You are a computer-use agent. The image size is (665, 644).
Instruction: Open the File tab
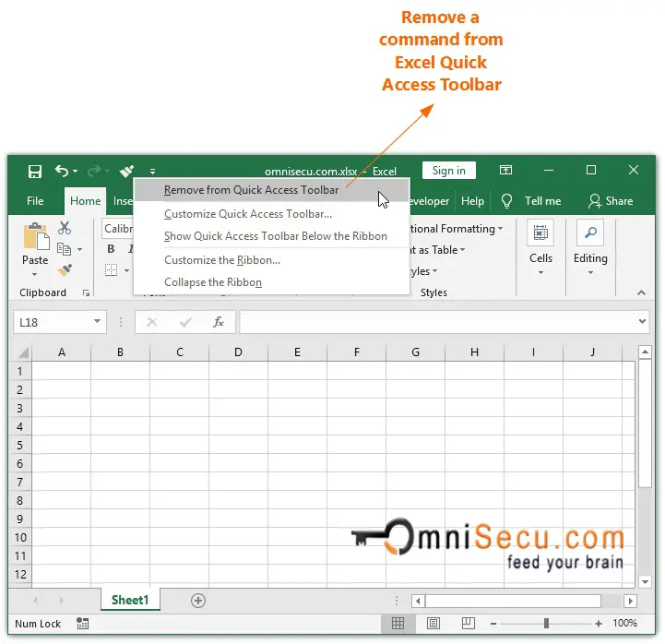(35, 201)
